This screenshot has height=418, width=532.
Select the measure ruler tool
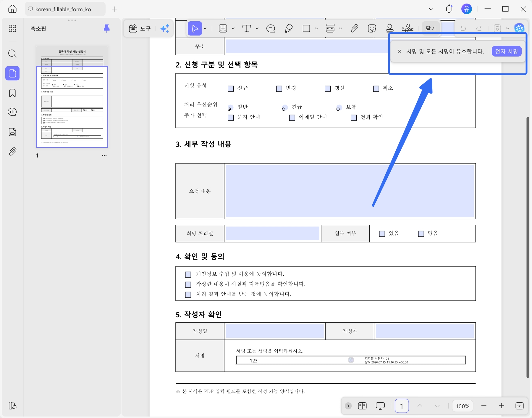pyautogui.click(x=330, y=28)
